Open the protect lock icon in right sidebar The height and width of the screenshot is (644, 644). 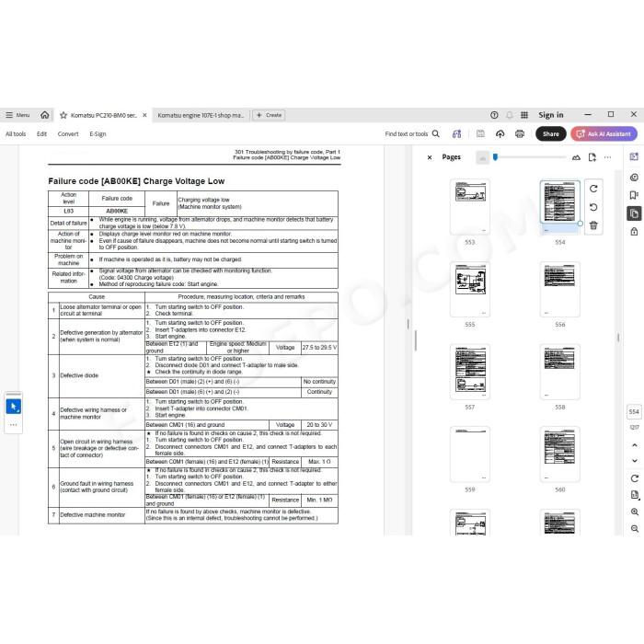(x=634, y=231)
